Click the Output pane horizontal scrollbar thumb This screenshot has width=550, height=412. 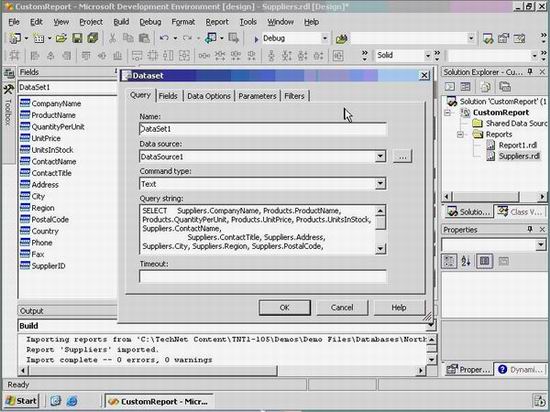coord(154,370)
